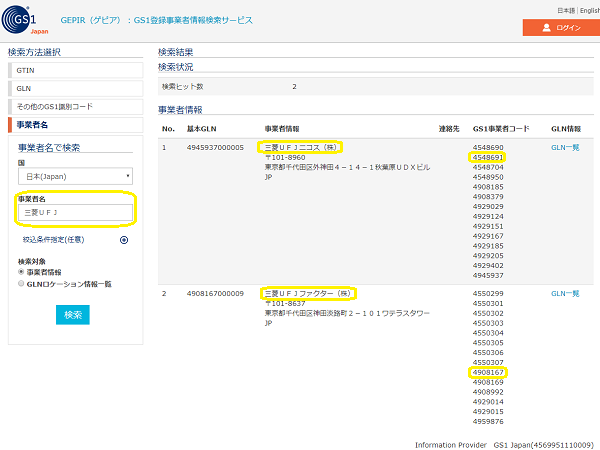
Task: Click Information Provider GS1 Japan footer text
Action: (504, 445)
